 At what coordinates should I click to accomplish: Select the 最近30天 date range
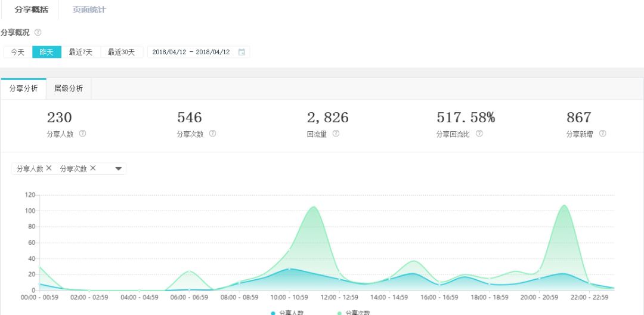[x=122, y=52]
